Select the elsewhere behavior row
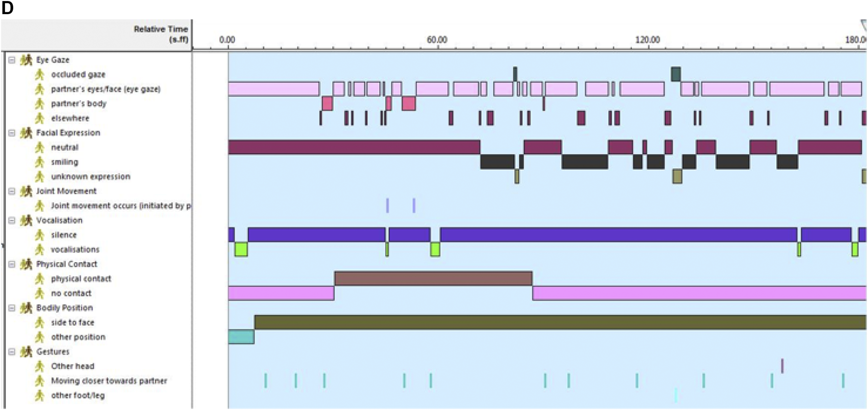The height and width of the screenshot is (410, 868). pyautogui.click(x=70, y=118)
